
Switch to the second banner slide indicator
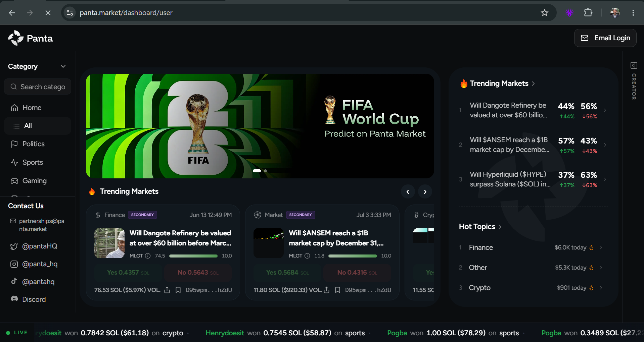(265, 171)
